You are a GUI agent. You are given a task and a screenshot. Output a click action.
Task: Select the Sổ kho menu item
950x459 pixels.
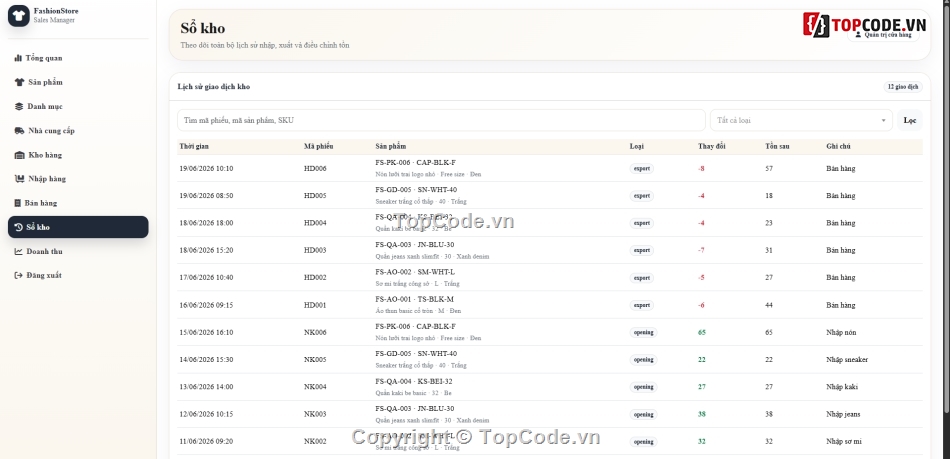click(78, 227)
